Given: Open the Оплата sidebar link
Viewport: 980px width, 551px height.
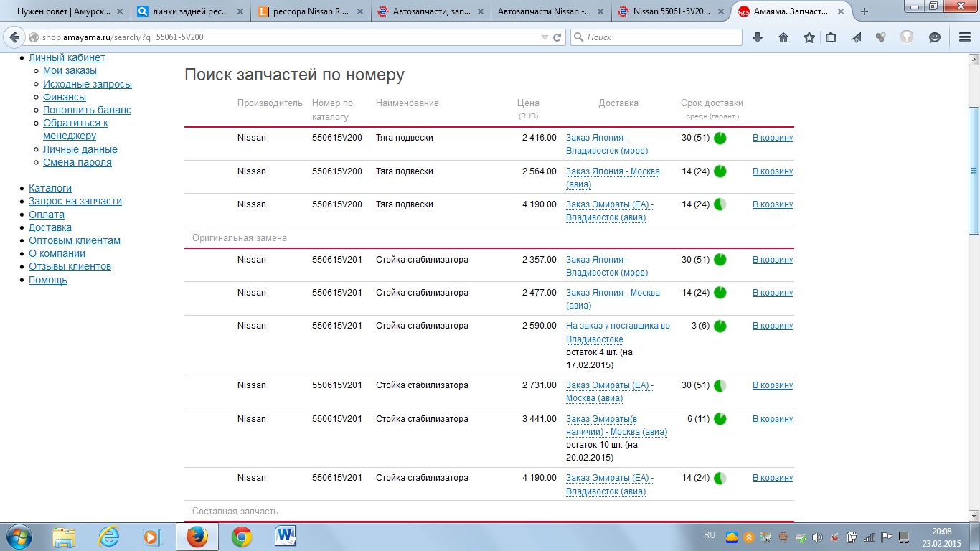Looking at the screenshot, I should (47, 215).
